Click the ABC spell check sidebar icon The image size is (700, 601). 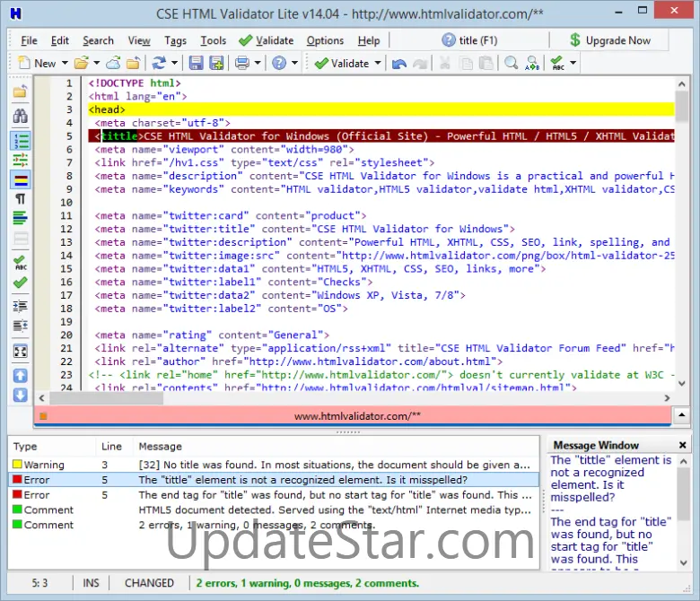click(20, 263)
